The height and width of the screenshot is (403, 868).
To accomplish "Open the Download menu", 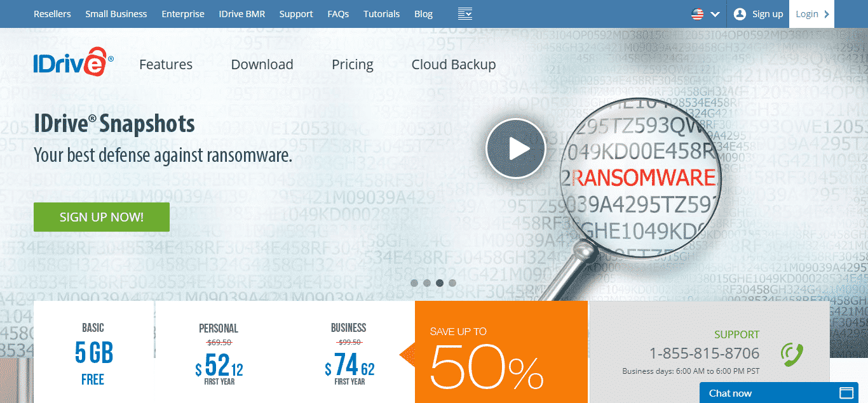I will coord(262,65).
